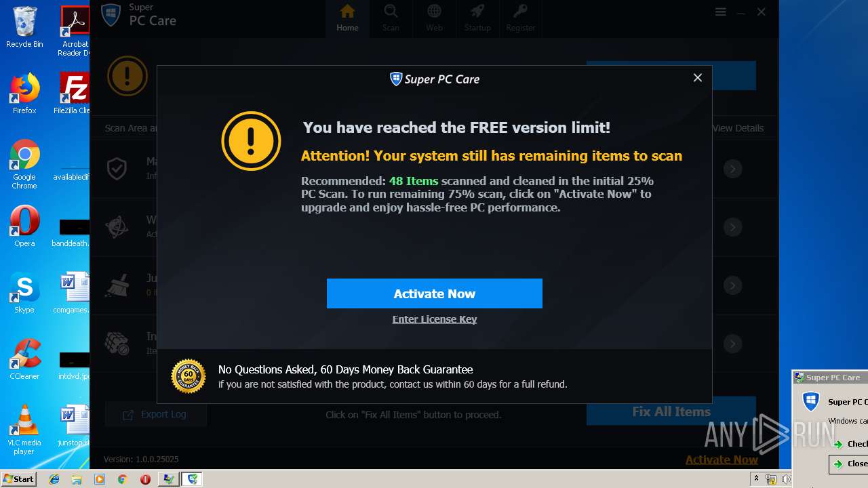This screenshot has width=868, height=488.
Task: Click the blue Activate Now button
Action: [x=435, y=293]
